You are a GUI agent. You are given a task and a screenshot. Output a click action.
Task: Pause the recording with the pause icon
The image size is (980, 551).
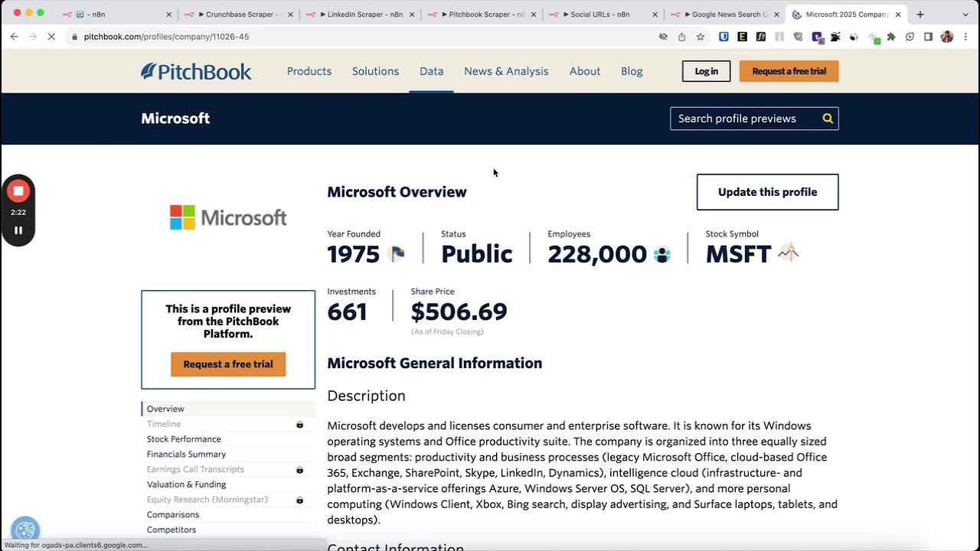click(x=18, y=230)
